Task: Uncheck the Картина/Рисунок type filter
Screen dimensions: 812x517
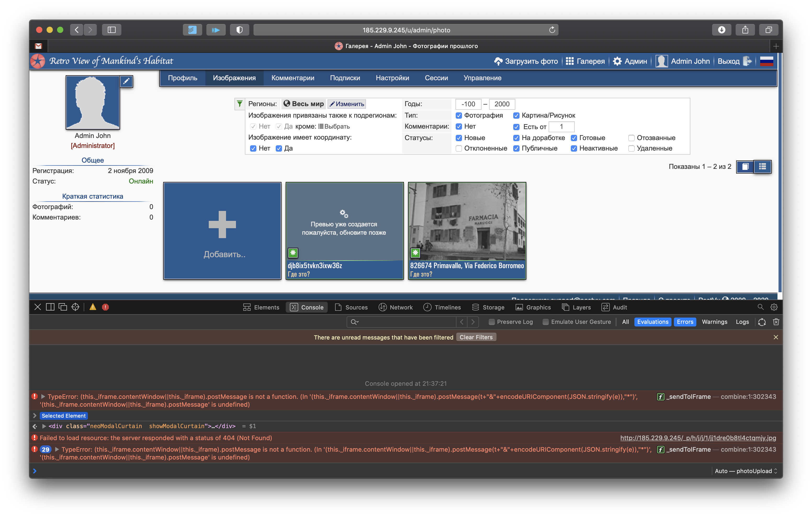Action: [516, 115]
